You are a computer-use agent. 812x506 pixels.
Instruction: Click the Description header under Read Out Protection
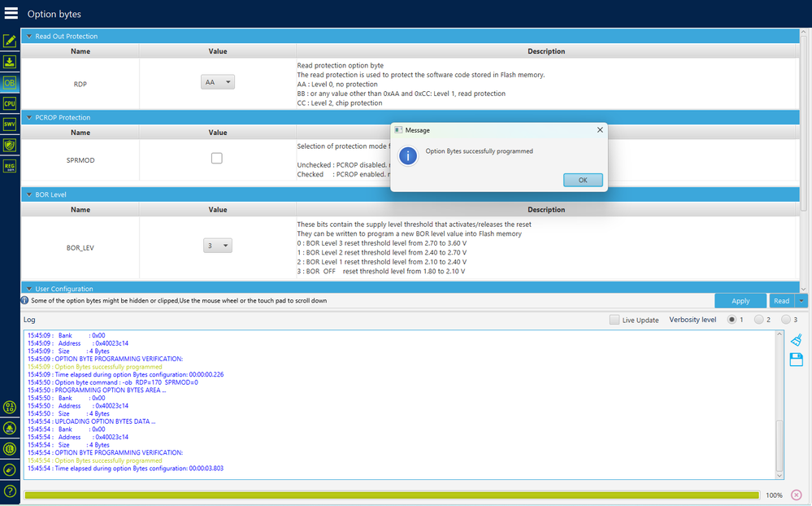click(546, 51)
